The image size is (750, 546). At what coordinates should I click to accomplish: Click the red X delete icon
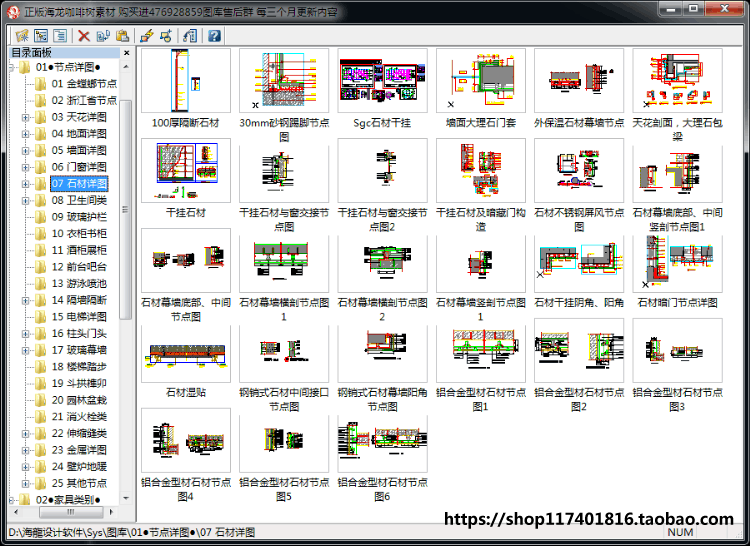84,35
